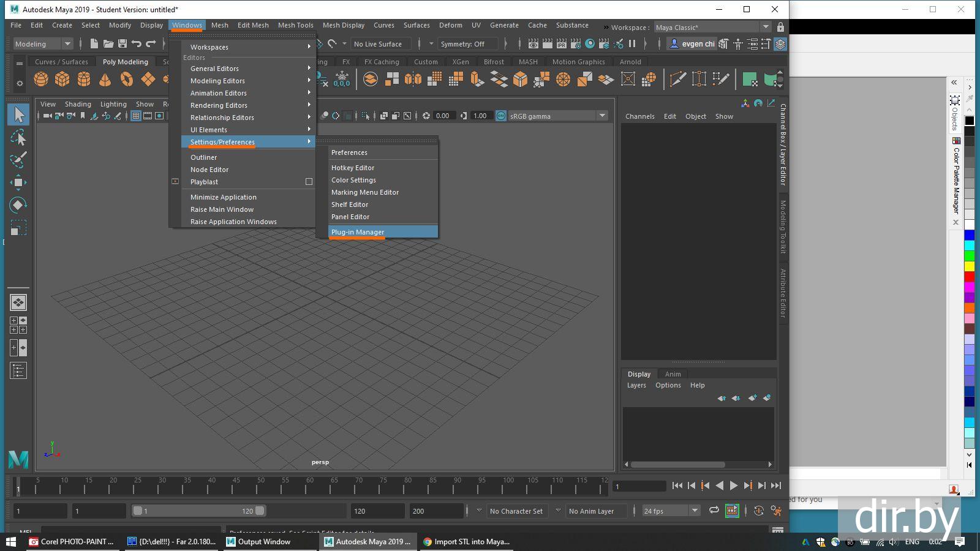Click the polygon cube shelf icon
The image size is (980, 551).
62,80
